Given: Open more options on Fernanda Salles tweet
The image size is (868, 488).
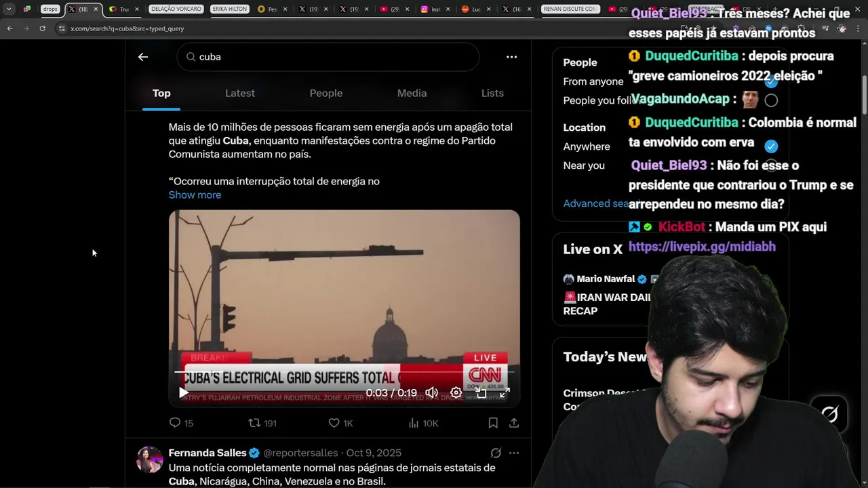Looking at the screenshot, I should [514, 453].
